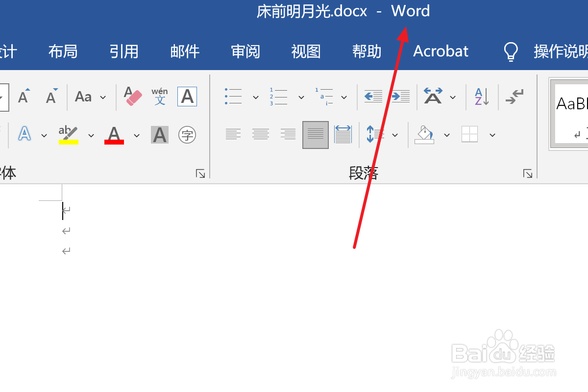Toggle Show/Hide paragraph marks

[x=515, y=97]
